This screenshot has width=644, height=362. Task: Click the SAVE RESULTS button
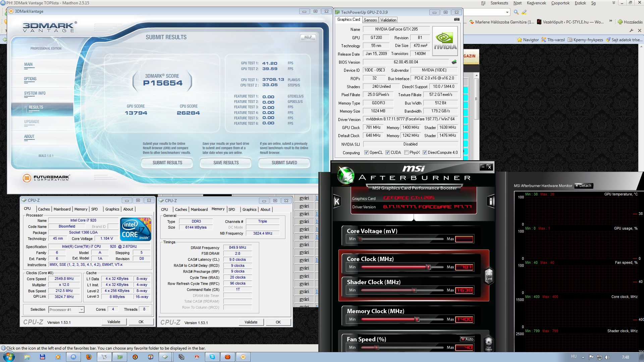click(x=226, y=163)
